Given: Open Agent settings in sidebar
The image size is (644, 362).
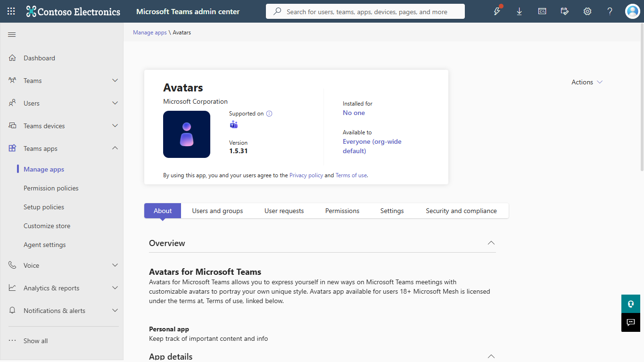Looking at the screenshot, I should [45, 245].
